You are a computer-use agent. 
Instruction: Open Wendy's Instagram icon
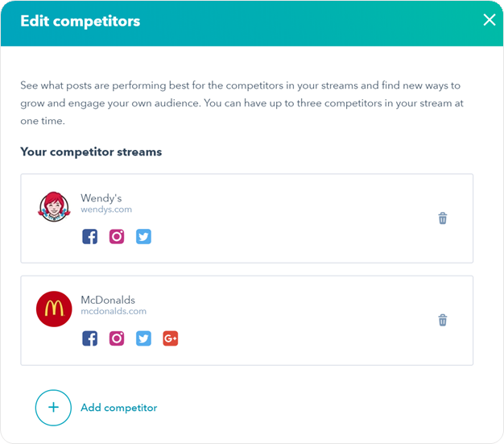(x=117, y=236)
